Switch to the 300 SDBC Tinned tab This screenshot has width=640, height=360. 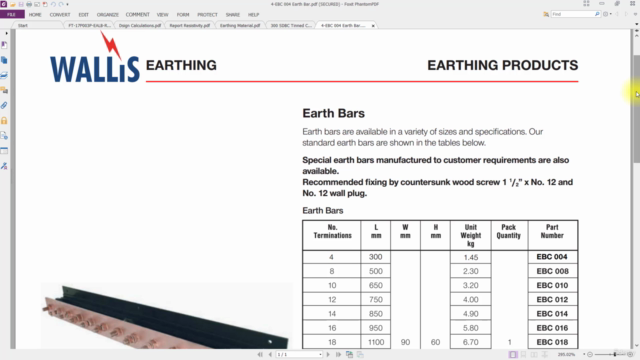(x=291, y=25)
